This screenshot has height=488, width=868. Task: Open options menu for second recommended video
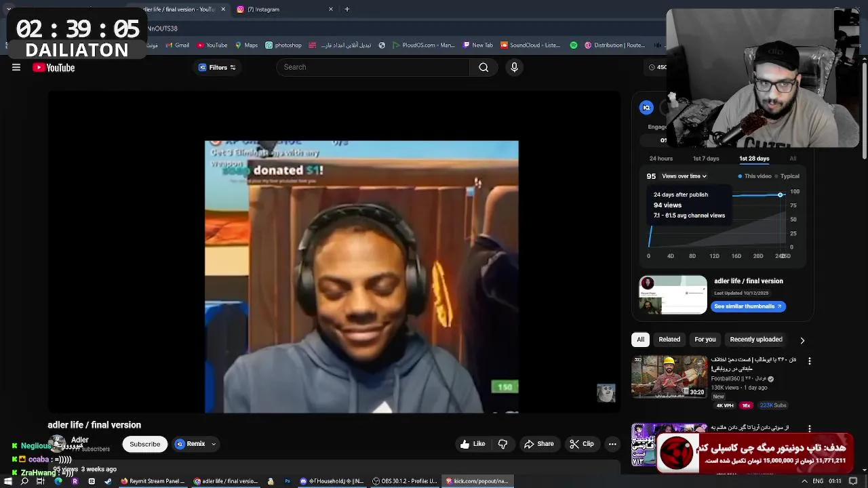[809, 428]
